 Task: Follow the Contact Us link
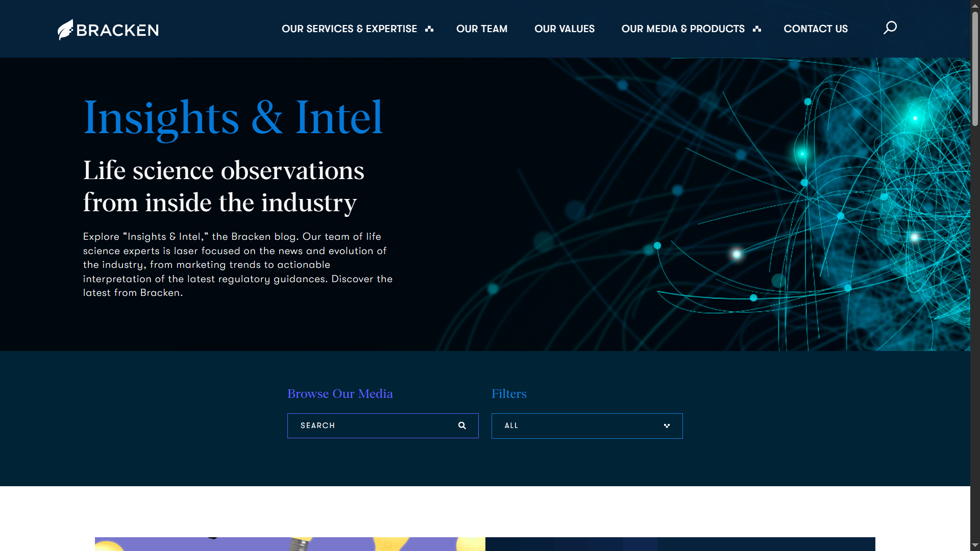click(x=815, y=29)
